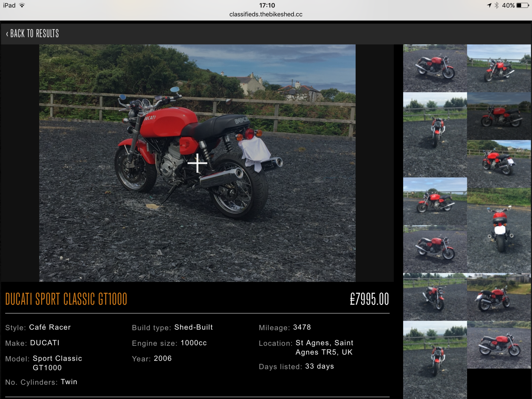Open tall thumbnail showing bike rear view
The height and width of the screenshot is (399, 532).
pos(499,230)
